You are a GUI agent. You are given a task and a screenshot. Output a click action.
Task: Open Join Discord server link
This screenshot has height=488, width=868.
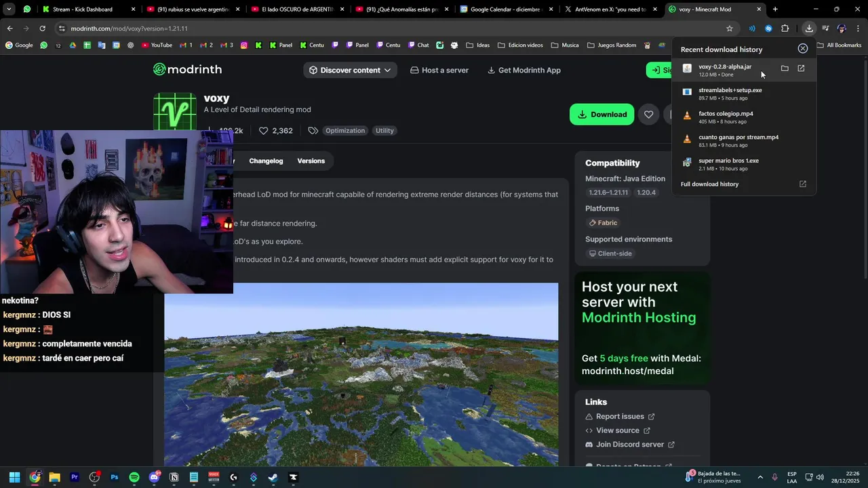coord(630,445)
